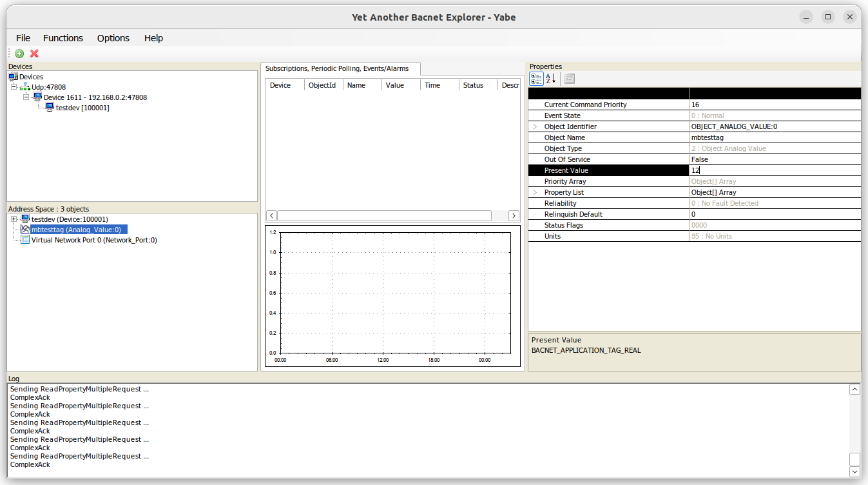This screenshot has width=868, height=485.
Task: Expand the Property List property
Action: (x=535, y=192)
